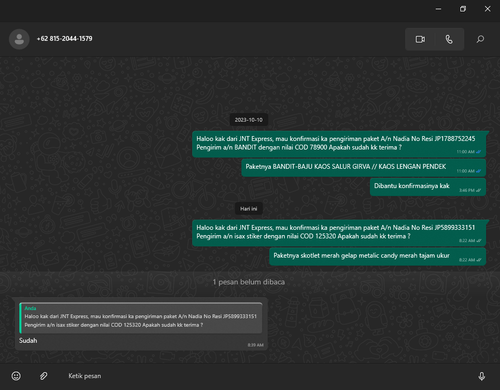Start a voice call with the contact
The width and height of the screenshot is (500, 390).
point(449,39)
